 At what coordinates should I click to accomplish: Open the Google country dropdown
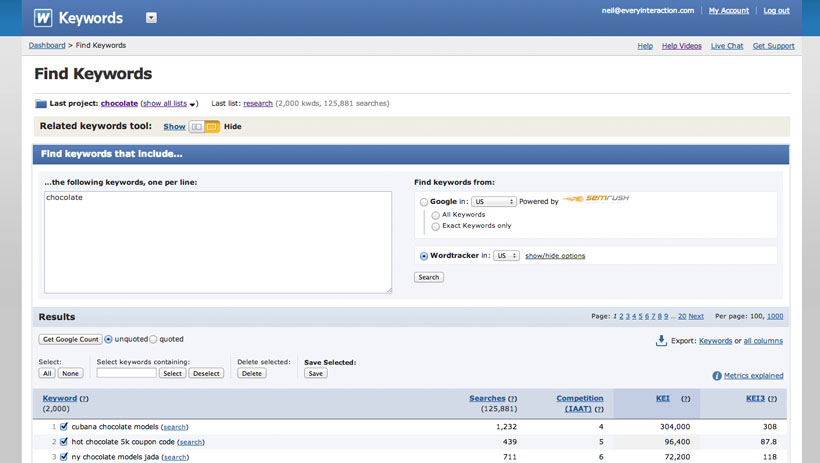pos(494,201)
